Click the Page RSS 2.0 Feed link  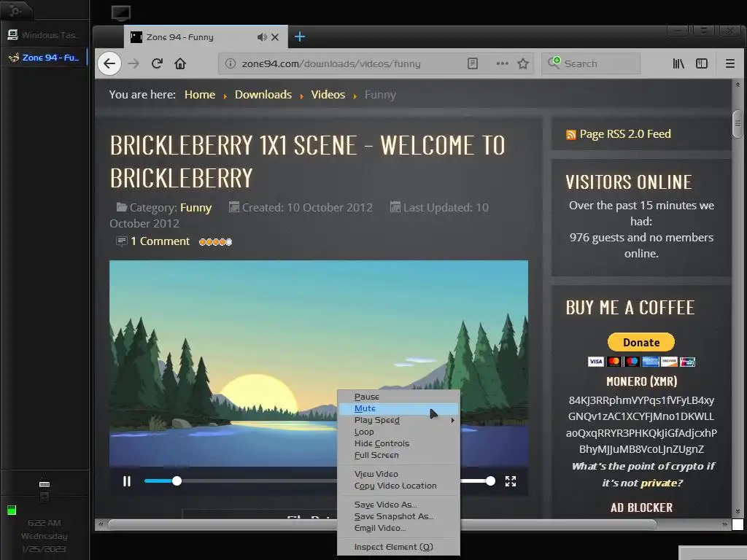click(625, 134)
